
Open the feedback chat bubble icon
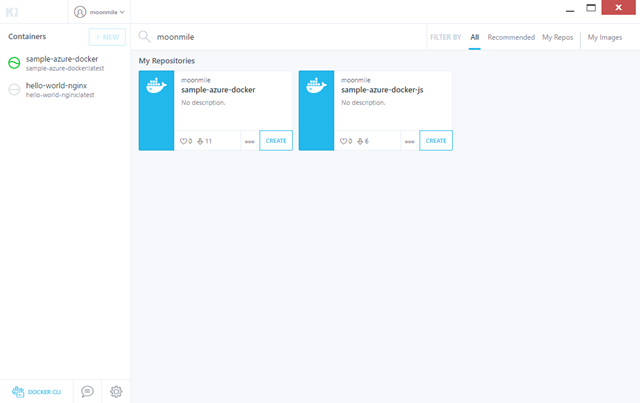pos(88,391)
